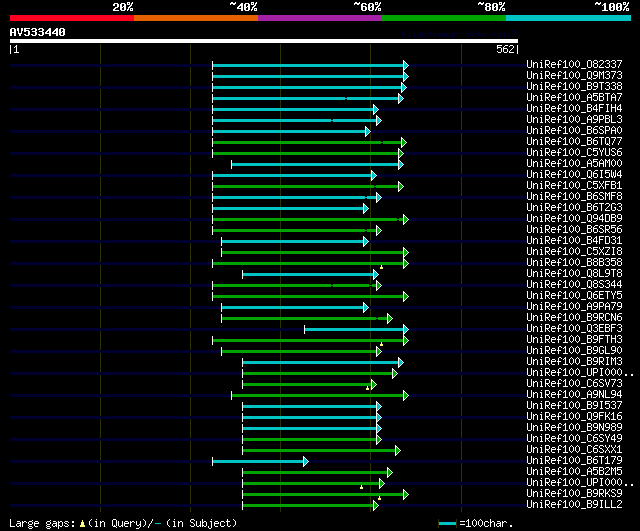The image size is (640, 531).
Task: Click the short cyan alignment bar for UniRef100_B6T179
Action: (258, 462)
